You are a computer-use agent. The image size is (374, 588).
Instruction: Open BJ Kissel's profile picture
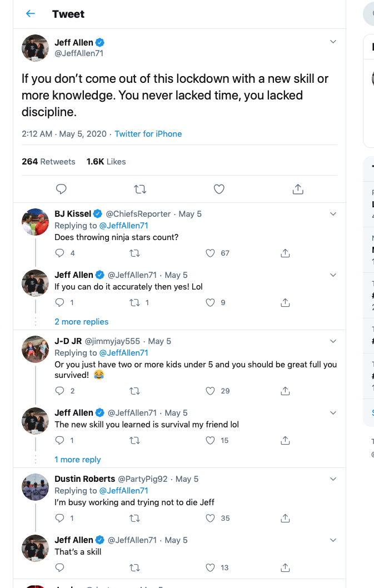(35, 222)
